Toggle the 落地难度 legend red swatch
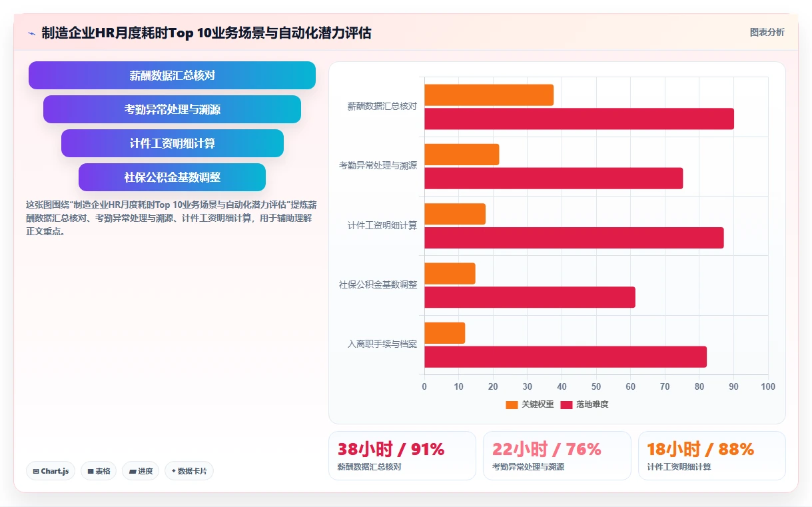 tap(566, 404)
